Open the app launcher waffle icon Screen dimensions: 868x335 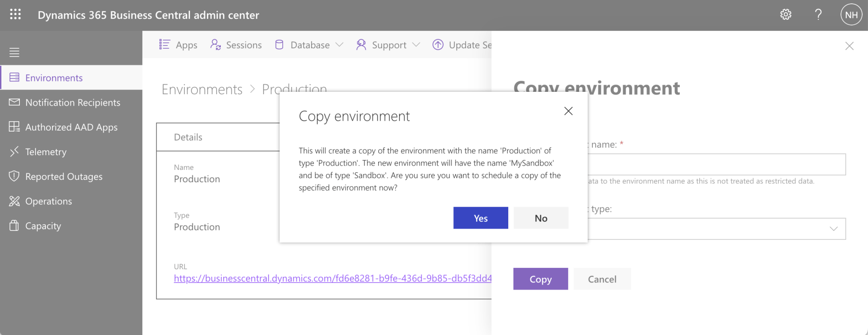[x=15, y=15]
